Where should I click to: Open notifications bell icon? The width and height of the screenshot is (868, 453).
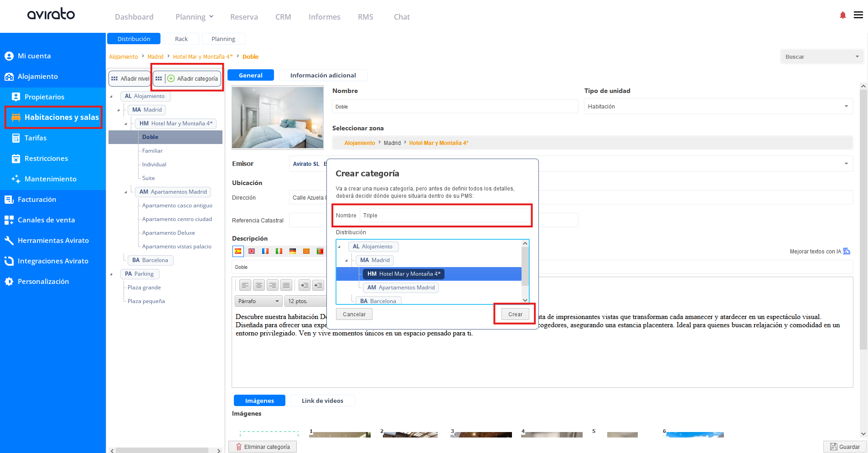point(842,15)
